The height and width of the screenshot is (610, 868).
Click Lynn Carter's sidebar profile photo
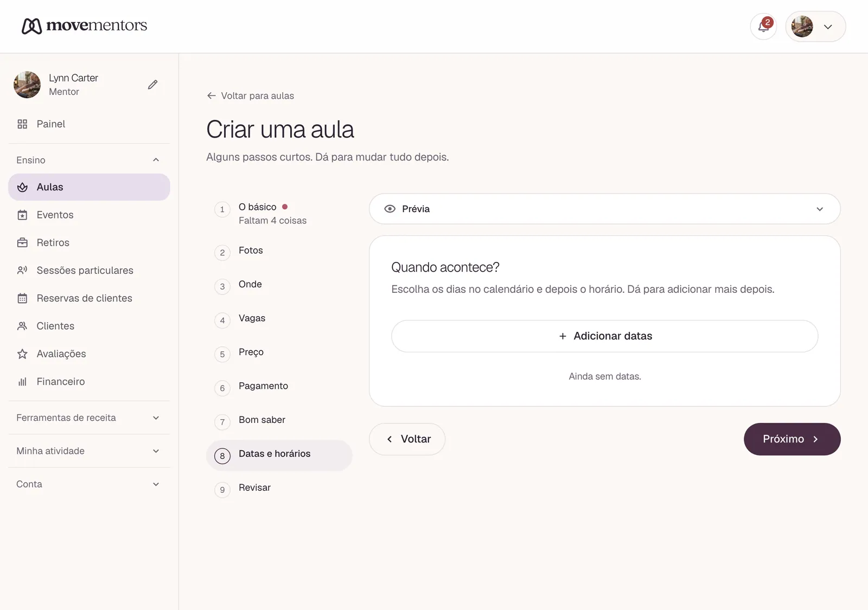tap(27, 85)
